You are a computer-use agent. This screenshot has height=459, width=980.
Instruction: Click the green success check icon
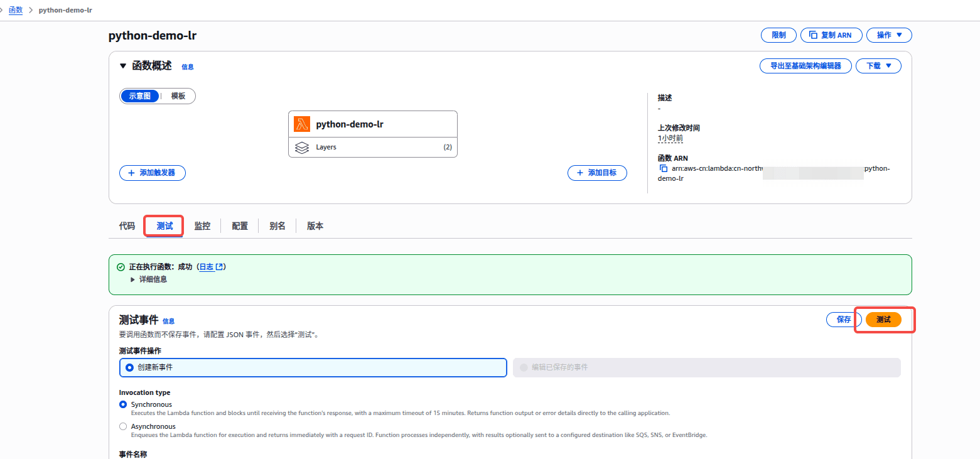(121, 267)
